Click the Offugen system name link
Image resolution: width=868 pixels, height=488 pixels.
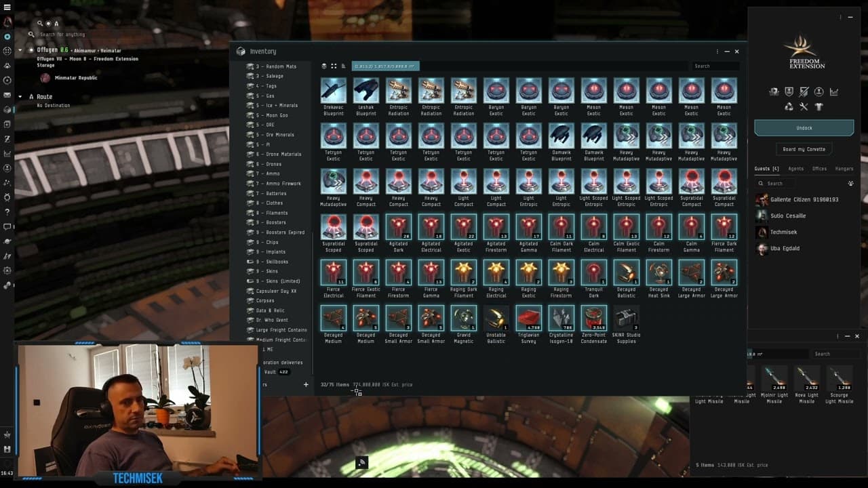[47, 50]
